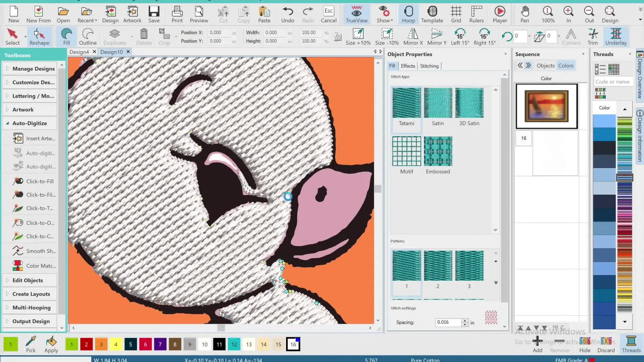Click the thread Code or name field
This screenshot has height=362, width=644.
pos(613,82)
